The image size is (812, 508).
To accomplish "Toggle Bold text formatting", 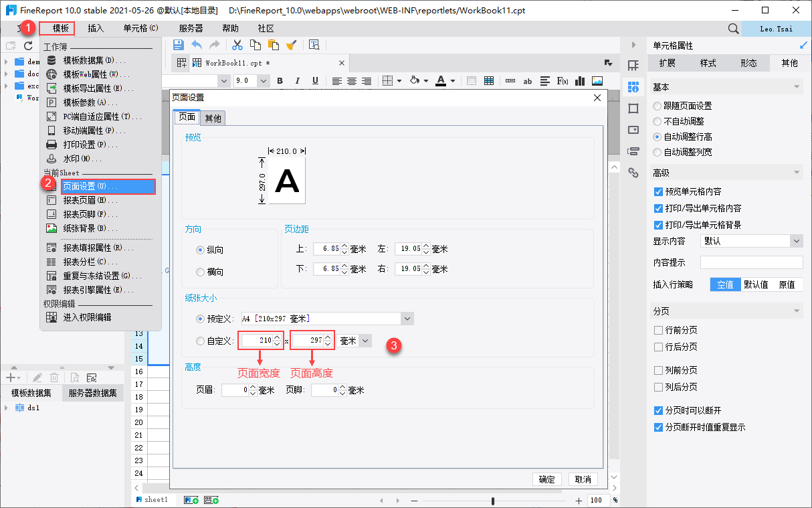I will [280, 81].
